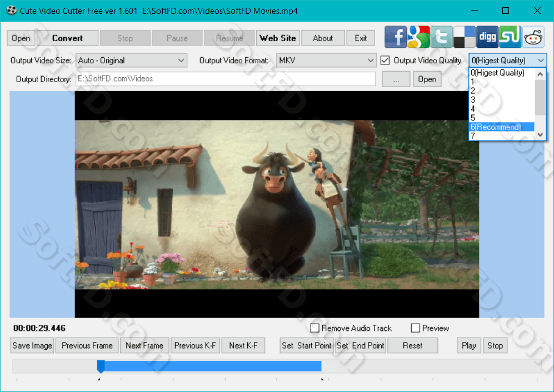Click the start point marker below timeline

[x=99, y=379]
